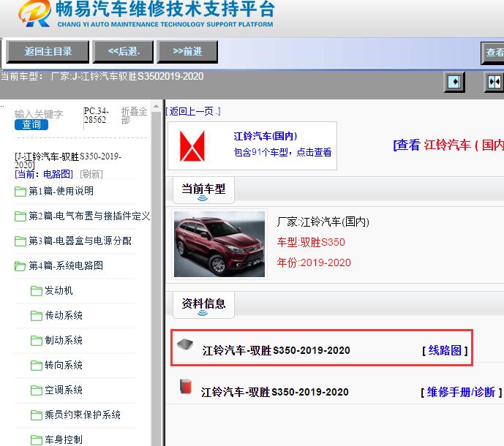Expand 第3篇-电器盒与电源分配 chapter
Image resolution: width=504 pixels, height=446 pixels.
pyautogui.click(x=20, y=241)
